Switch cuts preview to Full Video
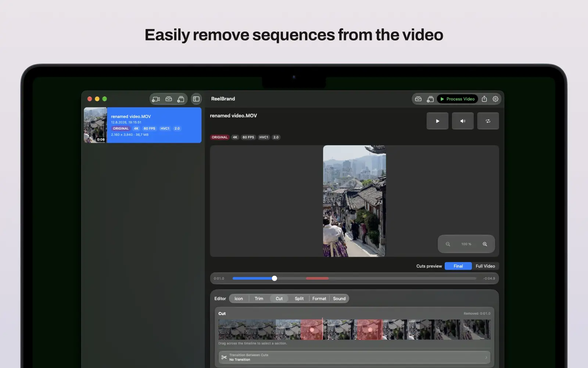Image resolution: width=588 pixels, height=368 pixels. point(485,266)
